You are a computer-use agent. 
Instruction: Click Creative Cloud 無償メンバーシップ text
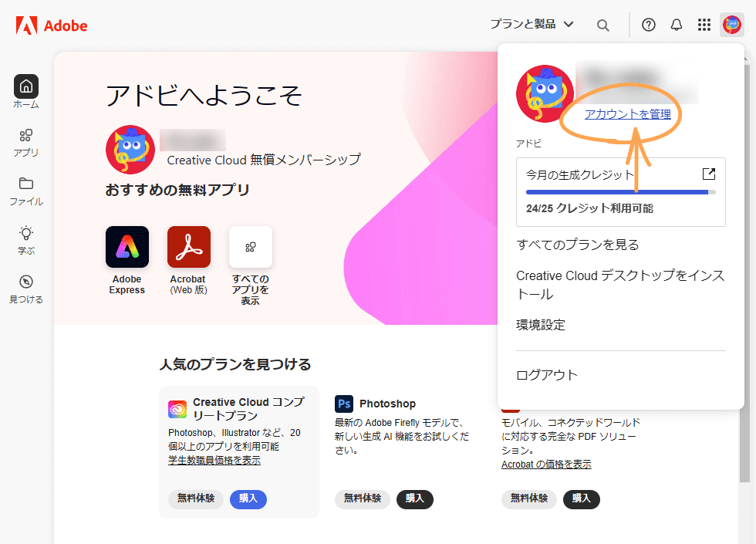(x=264, y=160)
